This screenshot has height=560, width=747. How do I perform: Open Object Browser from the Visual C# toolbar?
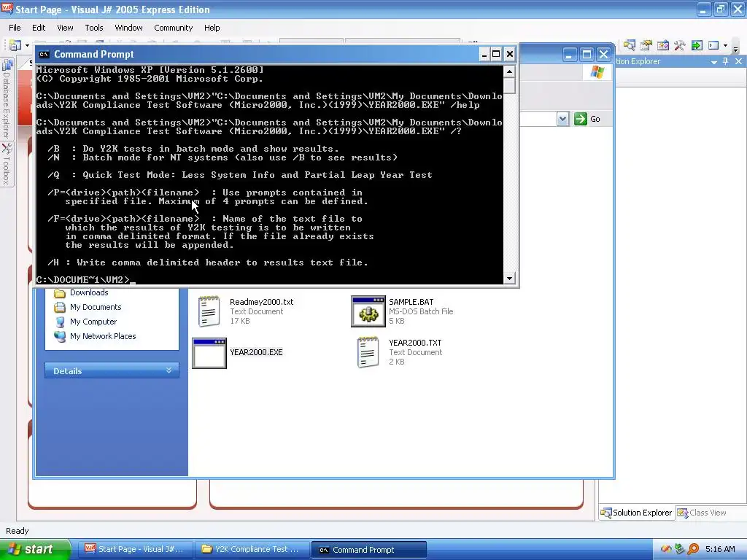pos(662,46)
